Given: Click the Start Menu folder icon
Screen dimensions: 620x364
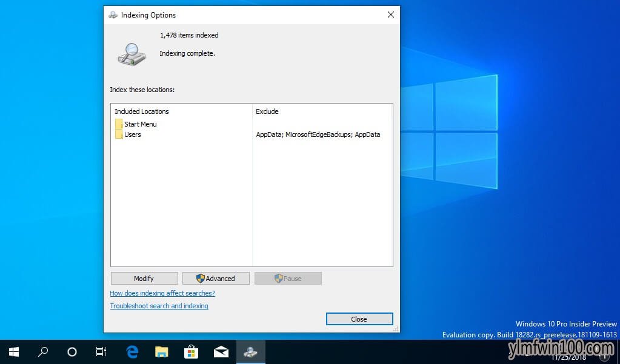Looking at the screenshot, I should (x=119, y=124).
